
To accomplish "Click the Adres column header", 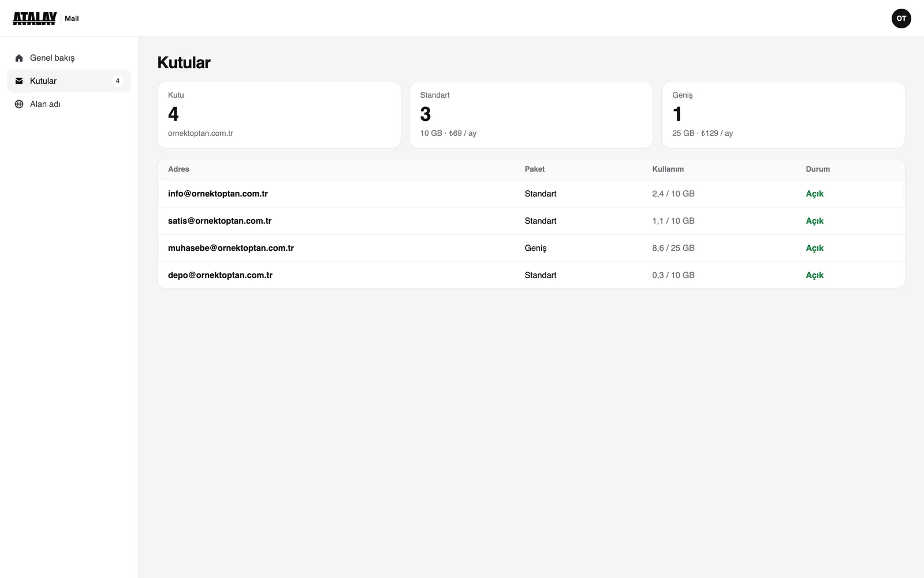I will tap(178, 169).
